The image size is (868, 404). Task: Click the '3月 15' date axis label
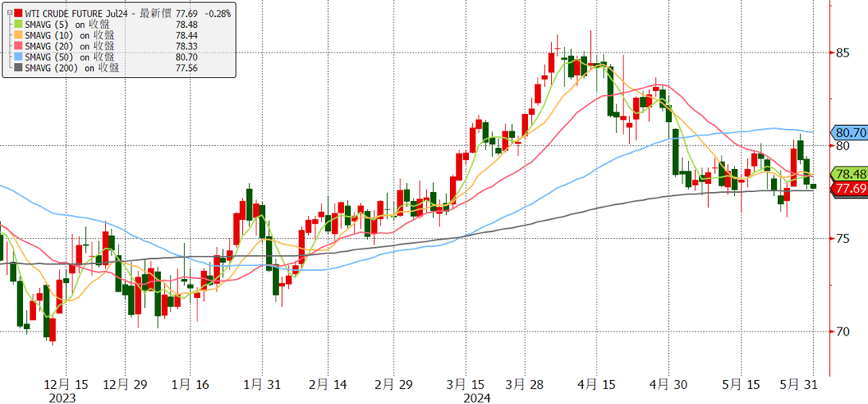click(x=466, y=384)
